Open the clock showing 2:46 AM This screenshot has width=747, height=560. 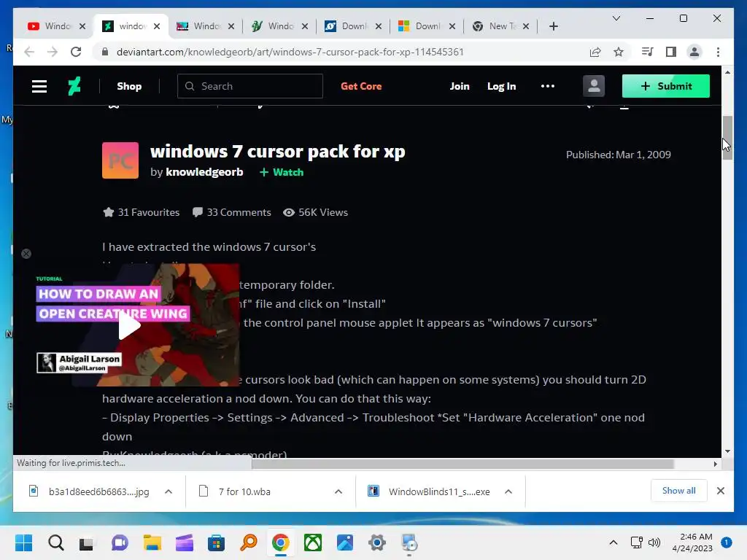point(692,542)
